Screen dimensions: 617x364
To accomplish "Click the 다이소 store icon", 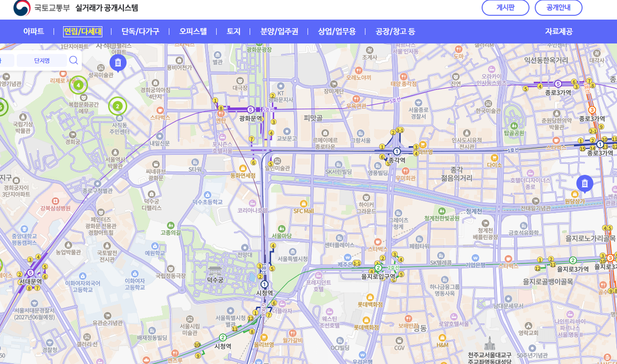I will tap(495, 157).
